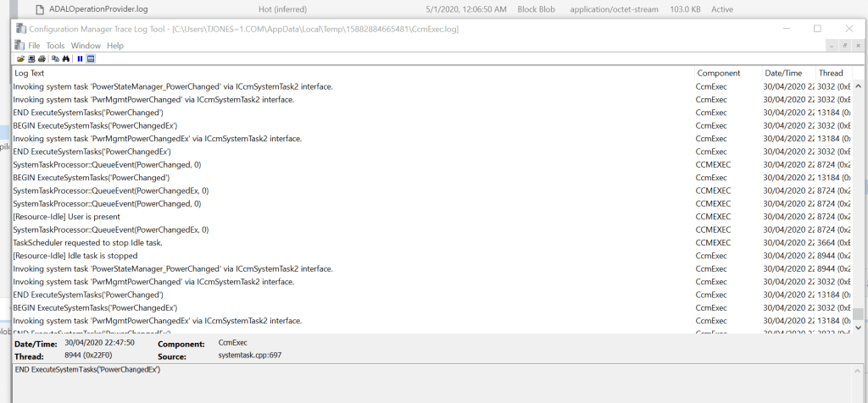Click the Print toolbar icon
This screenshot has width=868, height=403.
pyautogui.click(x=42, y=58)
